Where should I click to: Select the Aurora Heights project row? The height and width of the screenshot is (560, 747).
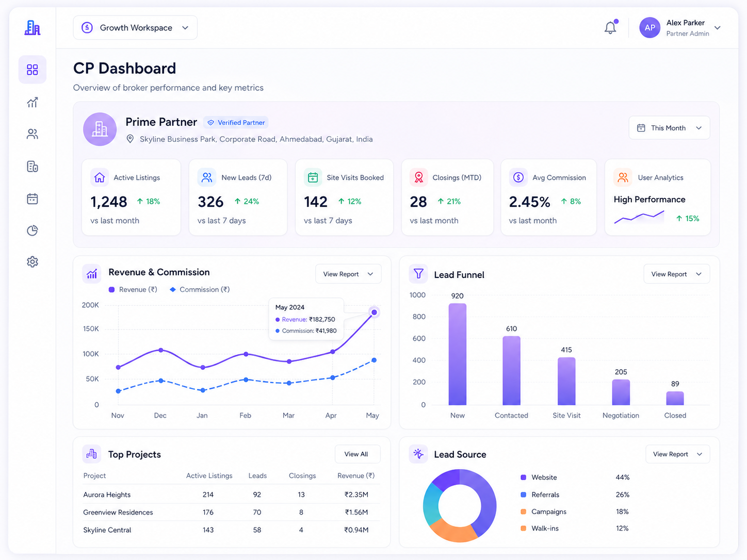click(x=231, y=495)
